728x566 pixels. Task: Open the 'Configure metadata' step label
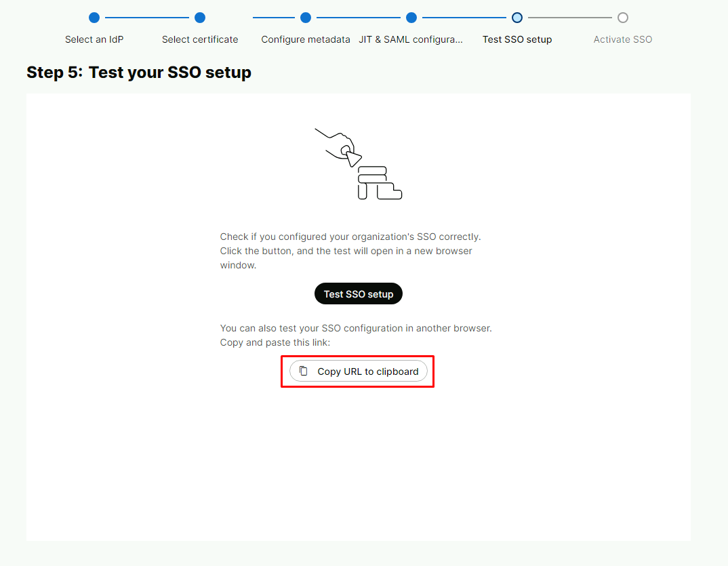pos(306,39)
